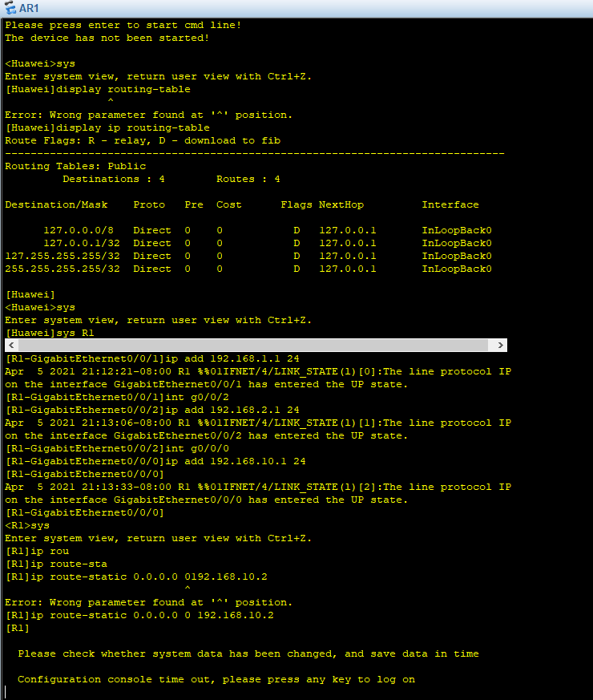Click the 'Proto' column header
This screenshot has height=700, width=593.
point(149,204)
